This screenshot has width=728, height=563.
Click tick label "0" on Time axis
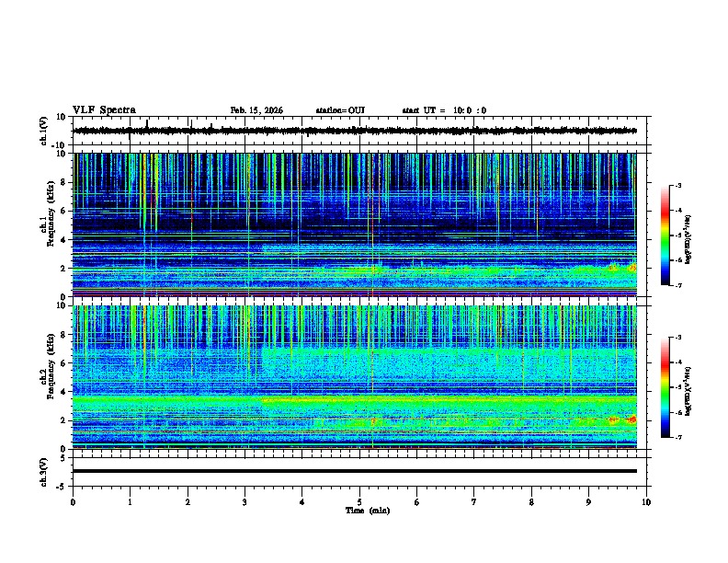(x=73, y=502)
